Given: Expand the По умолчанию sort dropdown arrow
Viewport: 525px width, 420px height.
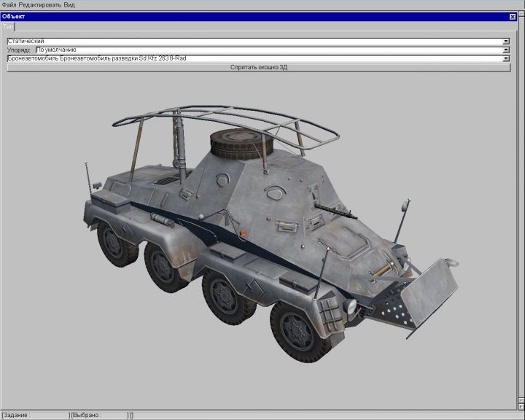Looking at the screenshot, I should [506, 50].
